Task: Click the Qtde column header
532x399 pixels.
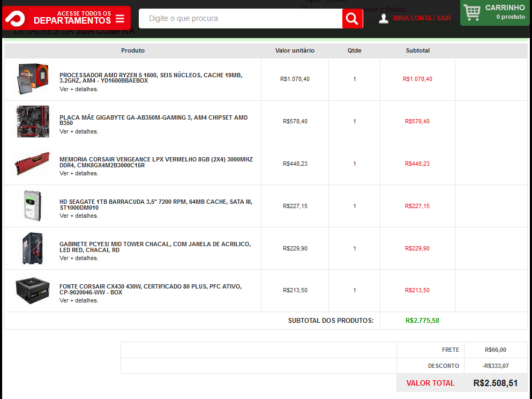Action: click(355, 50)
